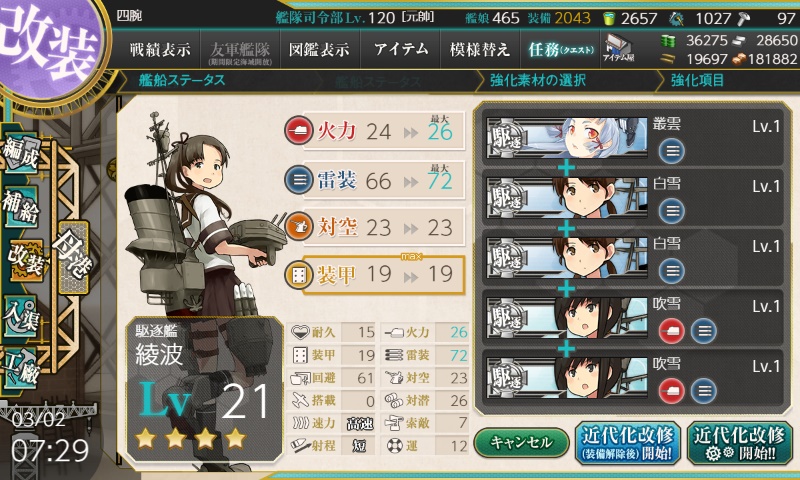This screenshot has height=480, width=800.
Task: Return to home via 母港 icon
Action: coord(73,258)
